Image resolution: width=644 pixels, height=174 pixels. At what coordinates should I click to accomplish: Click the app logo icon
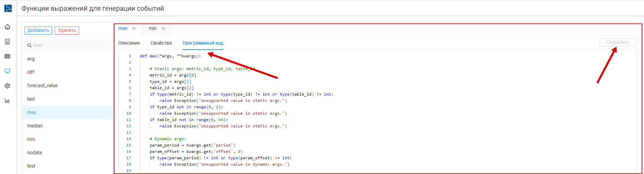click(x=8, y=8)
